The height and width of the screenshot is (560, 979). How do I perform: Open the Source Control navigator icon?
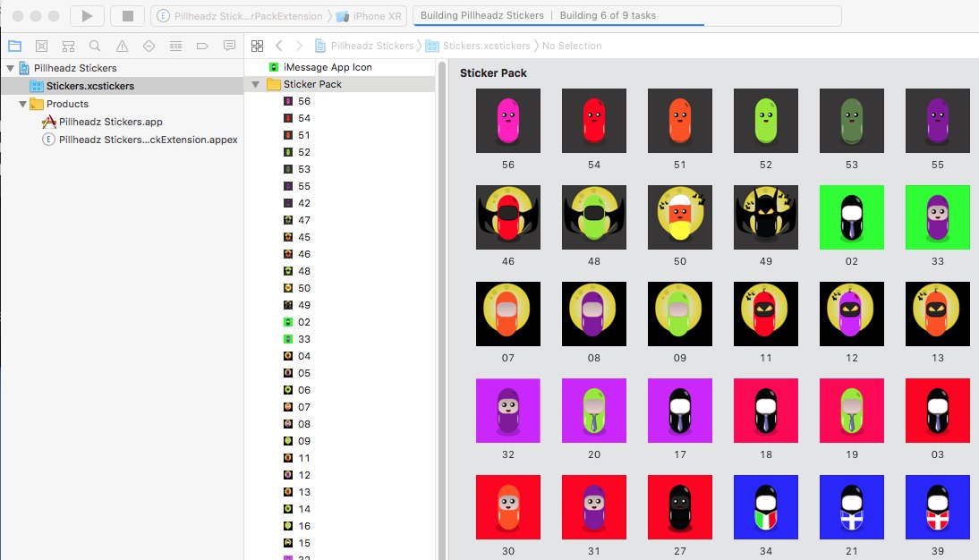coord(42,46)
